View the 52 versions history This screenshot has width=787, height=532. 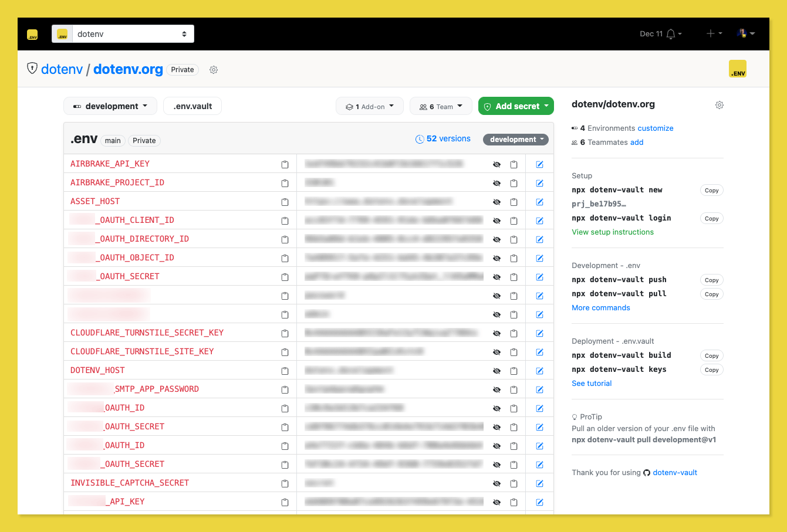[x=443, y=139]
